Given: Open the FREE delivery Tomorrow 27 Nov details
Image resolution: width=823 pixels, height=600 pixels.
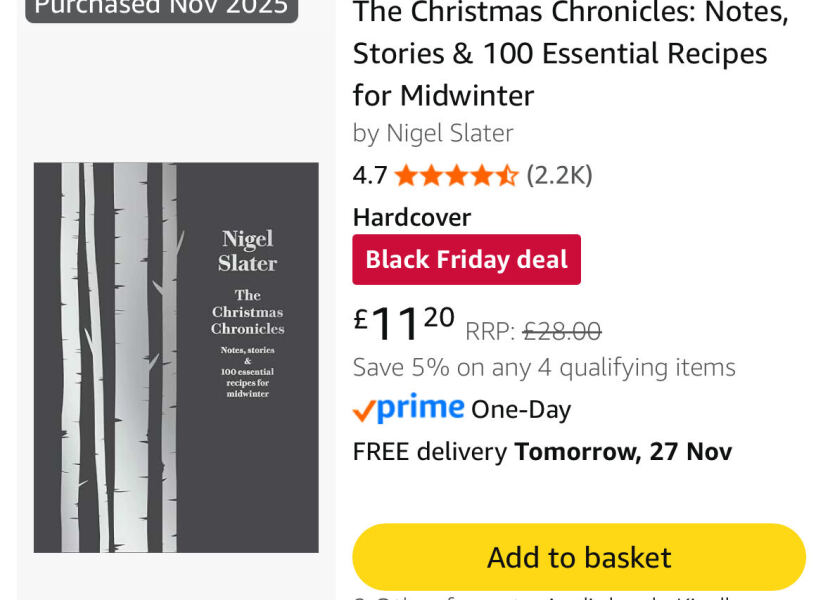Looking at the screenshot, I should (541, 451).
